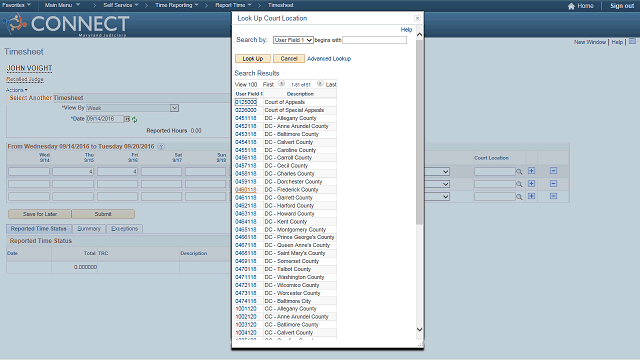Screen dimensions: 640x360
Task: Close the Look Up Court Location dialog
Action: point(417,18)
